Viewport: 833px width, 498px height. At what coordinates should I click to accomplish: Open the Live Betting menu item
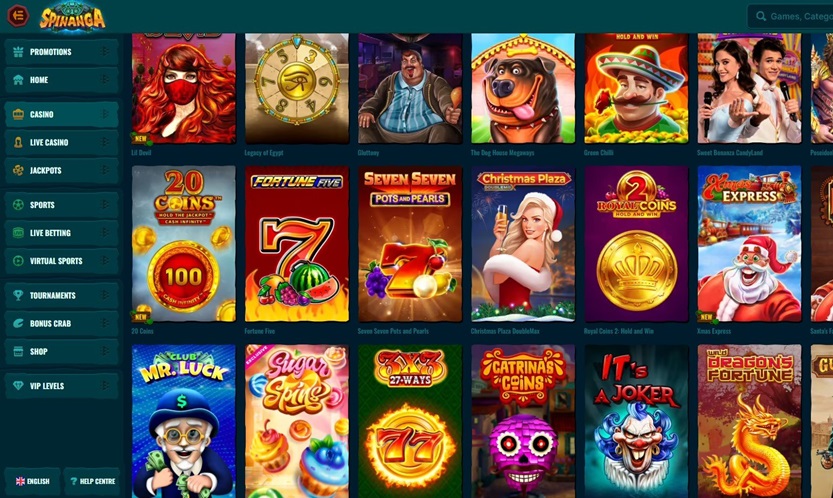[62, 233]
